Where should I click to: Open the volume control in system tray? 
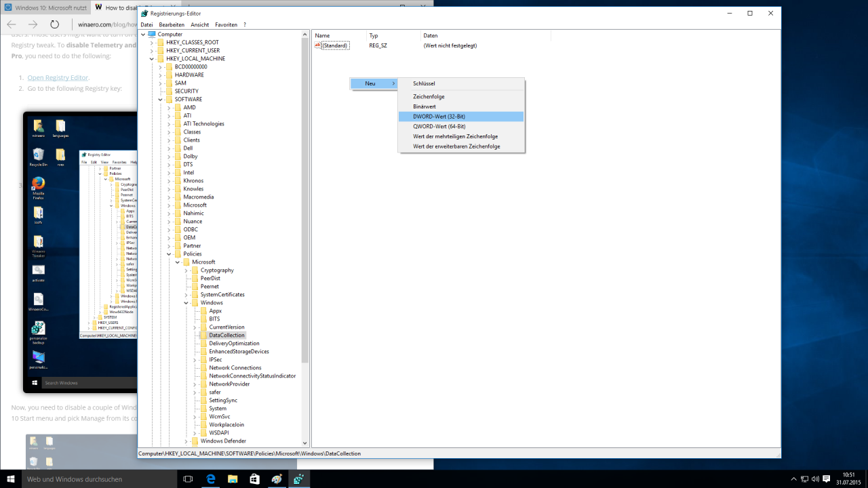[816, 479]
